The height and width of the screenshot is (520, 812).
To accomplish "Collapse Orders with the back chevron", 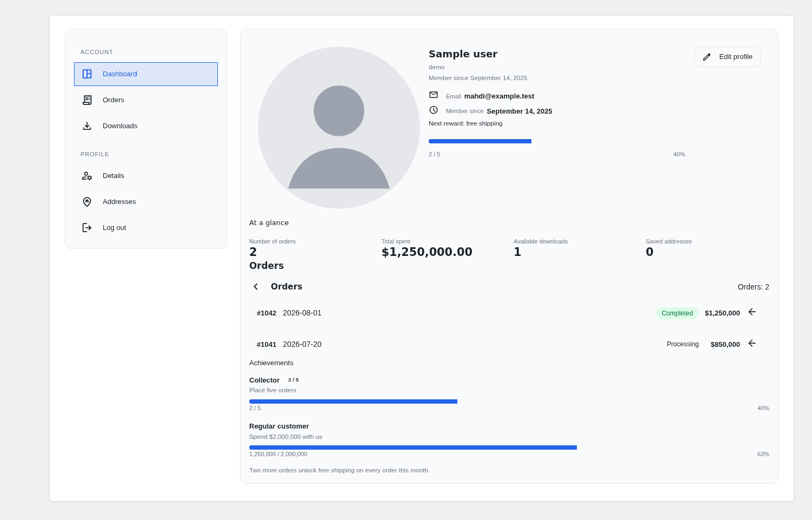I will (x=256, y=287).
